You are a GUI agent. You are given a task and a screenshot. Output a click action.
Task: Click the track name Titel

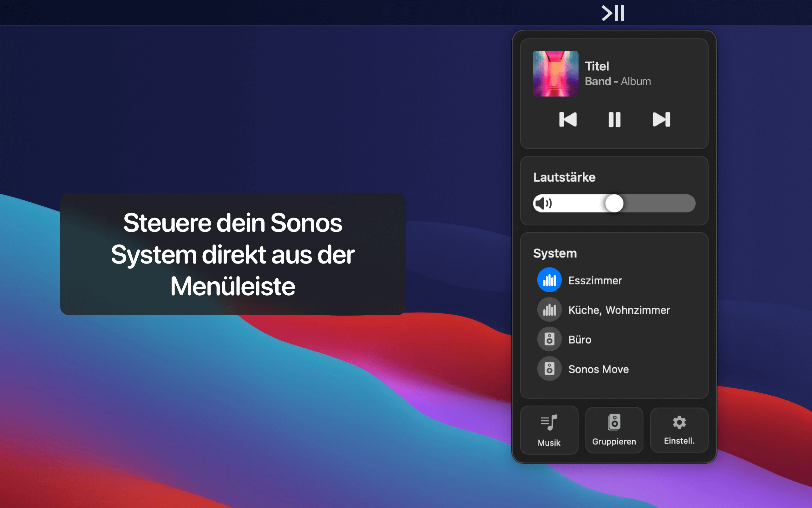tap(597, 66)
